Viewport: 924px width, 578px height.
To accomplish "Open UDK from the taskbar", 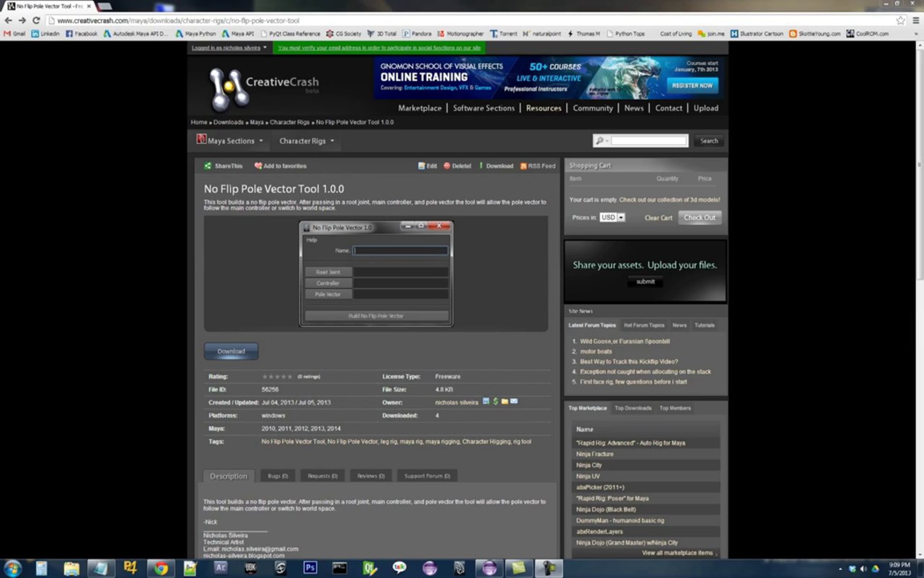I will coord(250,568).
